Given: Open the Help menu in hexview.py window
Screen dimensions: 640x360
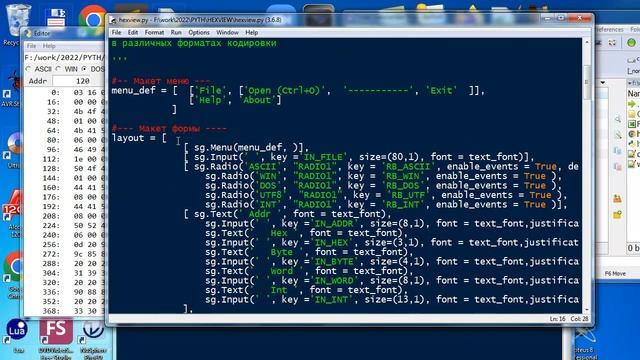Looking at the screenshot, I should point(251,33).
